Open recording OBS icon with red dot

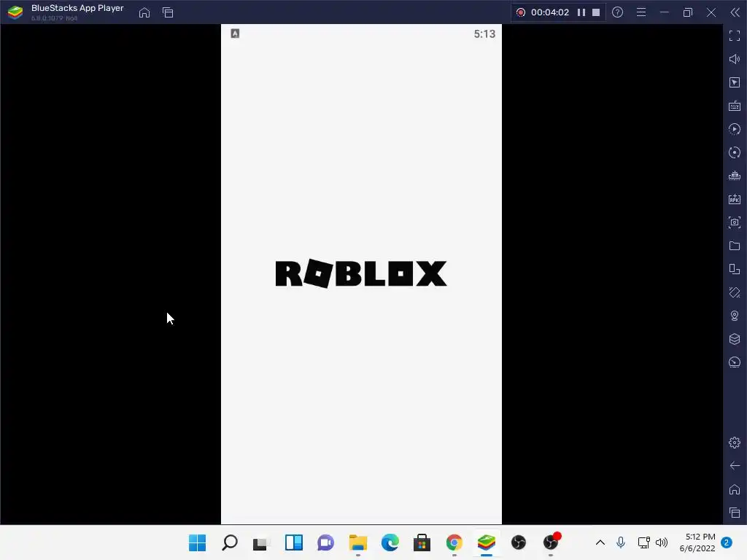point(551,542)
